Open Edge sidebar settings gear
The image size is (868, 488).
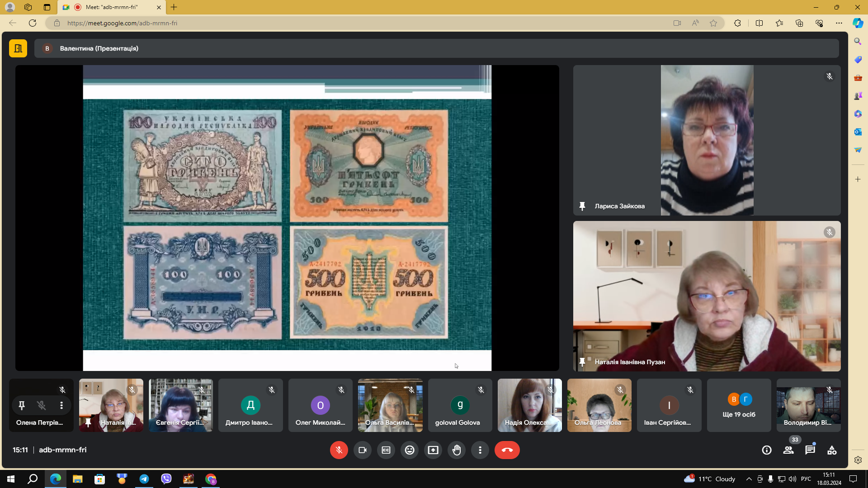[x=858, y=460]
